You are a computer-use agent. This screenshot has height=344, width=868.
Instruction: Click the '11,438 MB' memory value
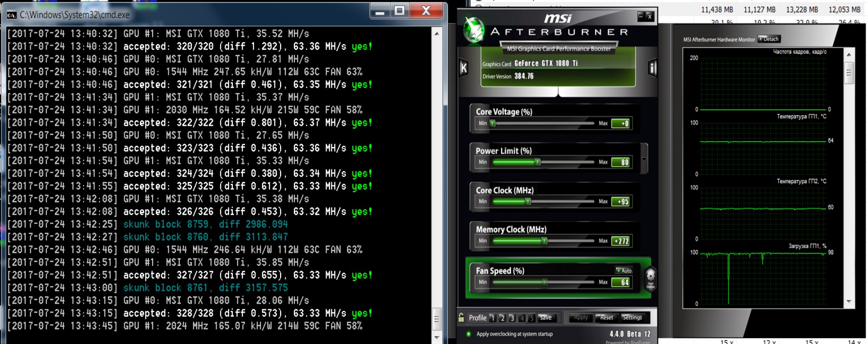click(717, 9)
